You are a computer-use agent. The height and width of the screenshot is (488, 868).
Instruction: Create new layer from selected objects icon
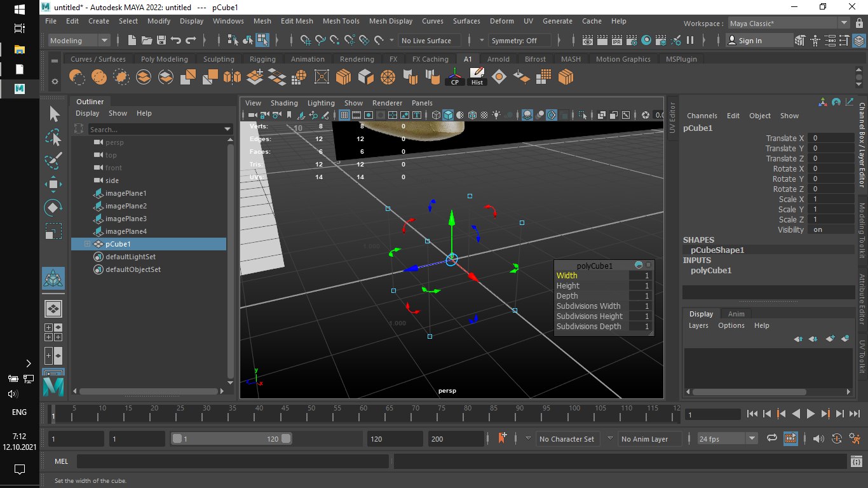click(x=844, y=339)
